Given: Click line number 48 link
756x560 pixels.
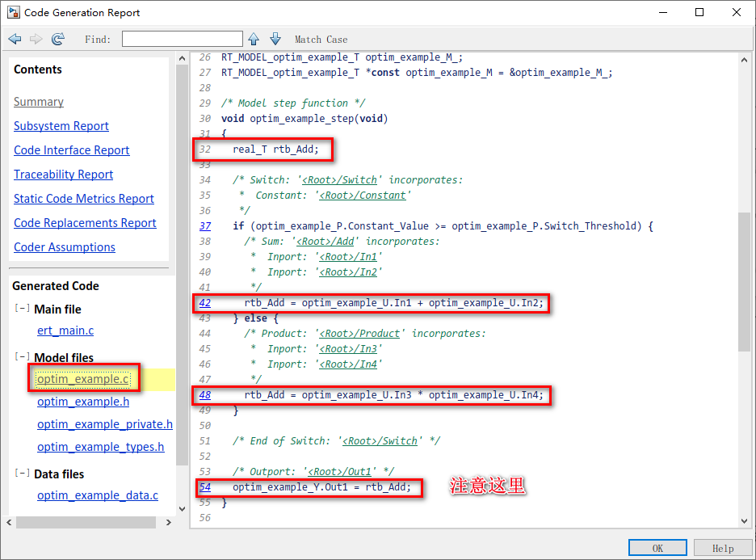Looking at the screenshot, I should (205, 395).
